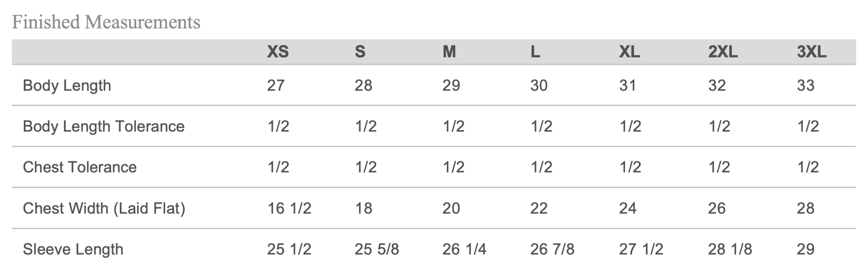Image resolution: width=868 pixels, height=271 pixels.
Task: Select the XS column header
Action: tap(278, 52)
